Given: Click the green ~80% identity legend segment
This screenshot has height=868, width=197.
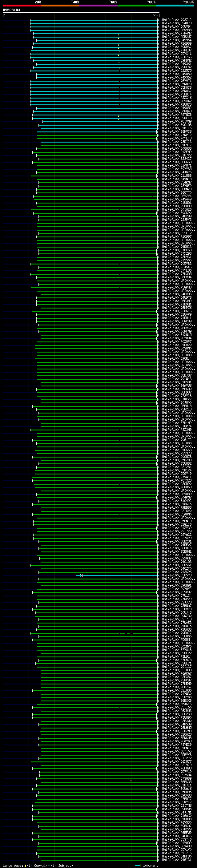Looking at the screenshot, I should pyautogui.click(x=137, y=6).
